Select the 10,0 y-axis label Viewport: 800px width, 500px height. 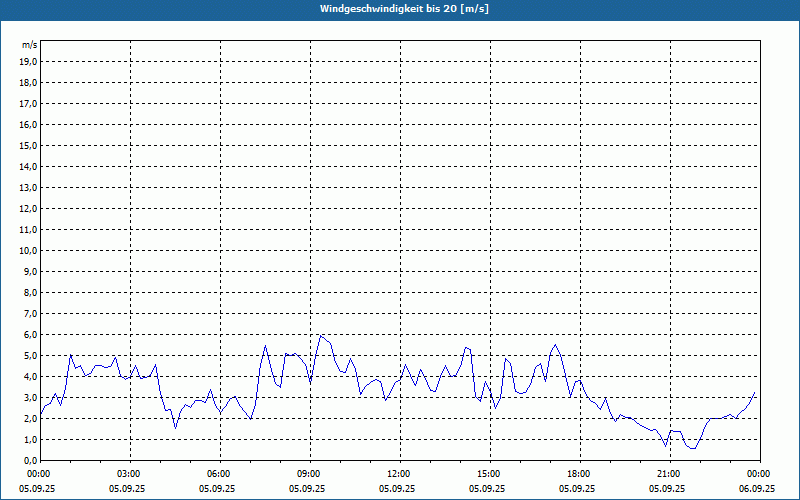pyautogui.click(x=28, y=250)
